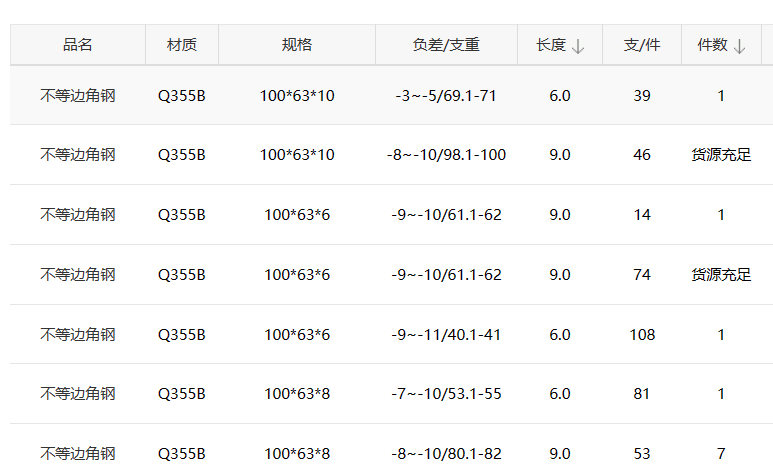Click the cell -9~-11/40.1-41
Viewport: 773px width, 471px height.
click(446, 335)
